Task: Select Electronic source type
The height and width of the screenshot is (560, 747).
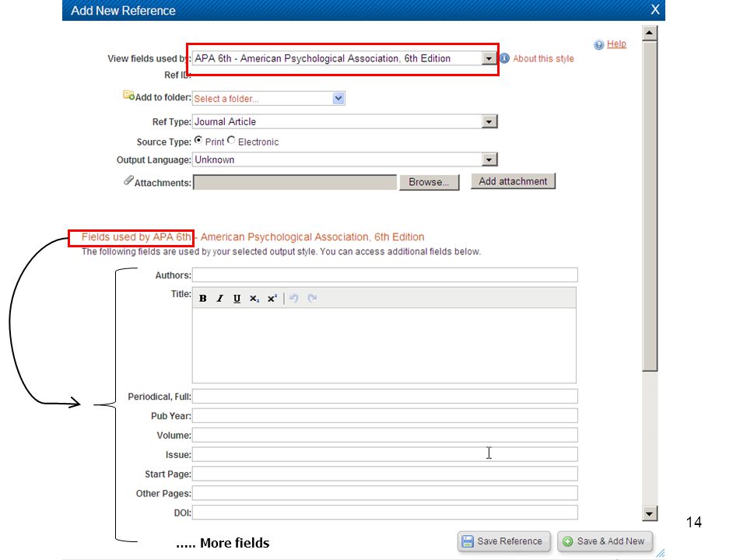Action: point(231,140)
